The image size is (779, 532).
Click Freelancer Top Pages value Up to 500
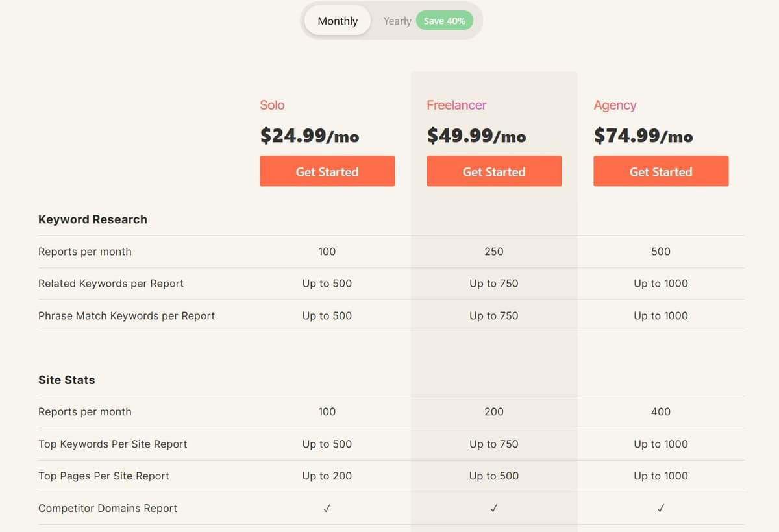(x=494, y=476)
